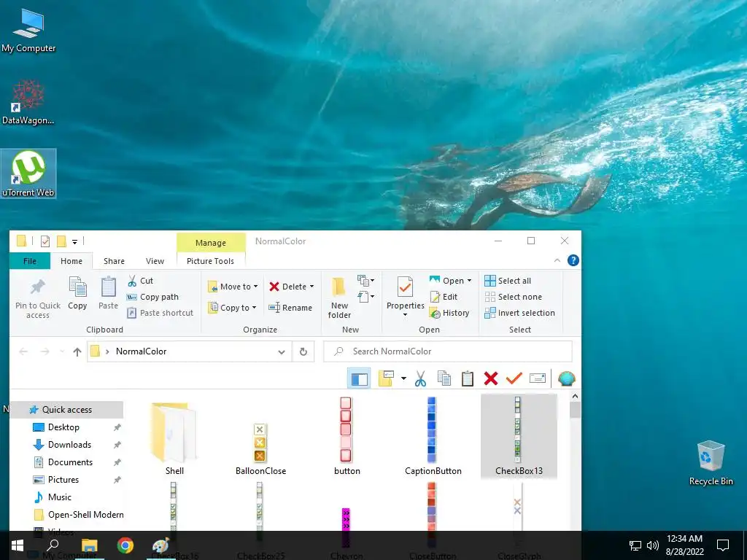Toggle navigation pane toolbar button

pyautogui.click(x=359, y=378)
